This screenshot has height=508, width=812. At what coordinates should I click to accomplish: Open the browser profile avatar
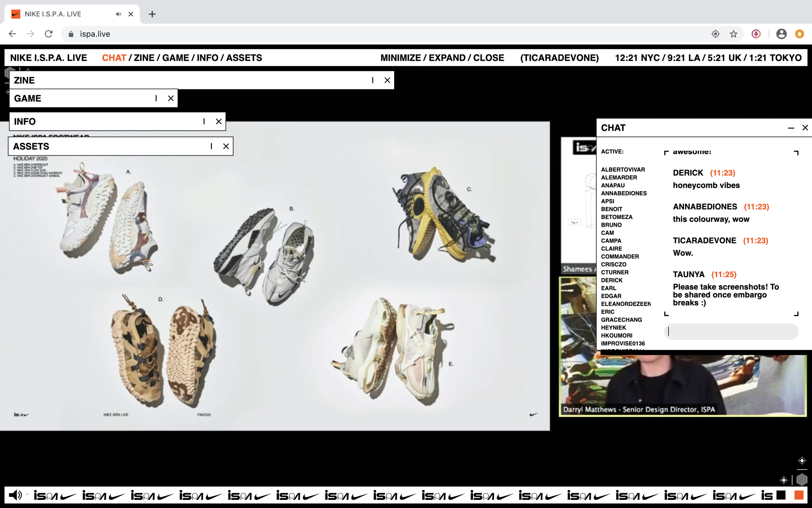pos(781,34)
